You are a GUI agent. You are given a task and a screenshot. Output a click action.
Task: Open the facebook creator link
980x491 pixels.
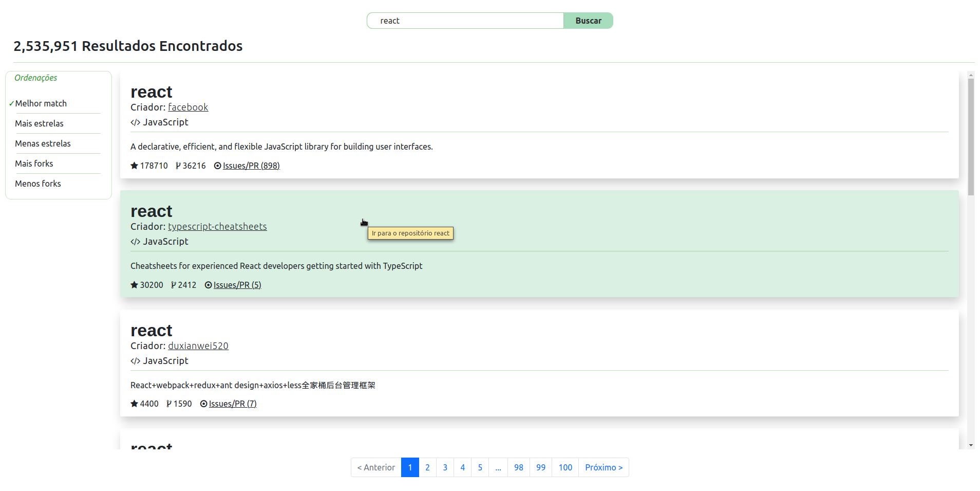point(188,107)
